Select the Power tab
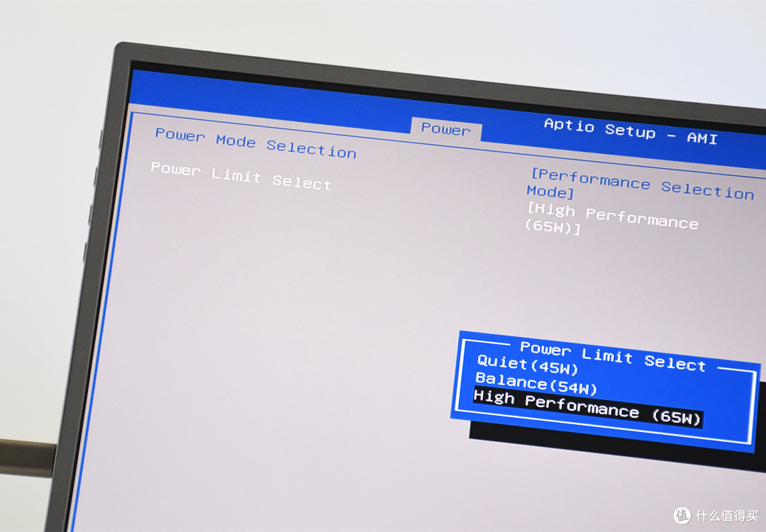 (446, 129)
